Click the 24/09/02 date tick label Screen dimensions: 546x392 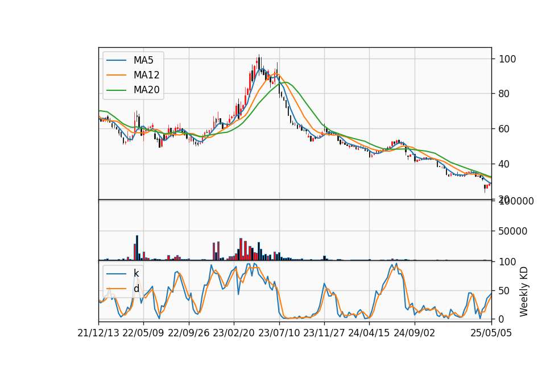tap(414, 333)
